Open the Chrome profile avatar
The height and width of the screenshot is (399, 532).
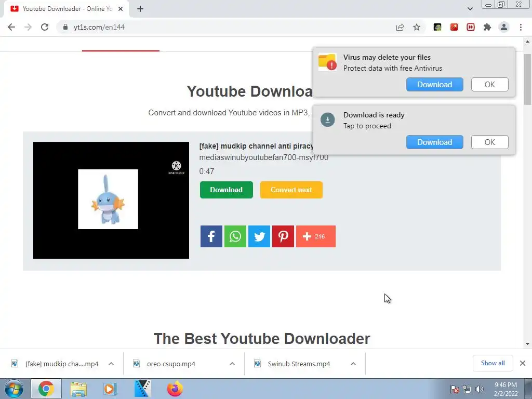(x=504, y=27)
